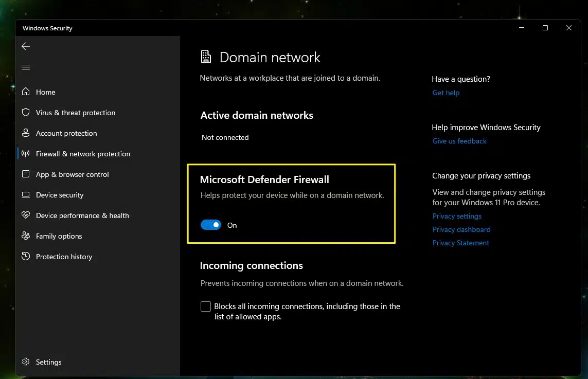Open the Privacy Statement link

[x=460, y=243]
